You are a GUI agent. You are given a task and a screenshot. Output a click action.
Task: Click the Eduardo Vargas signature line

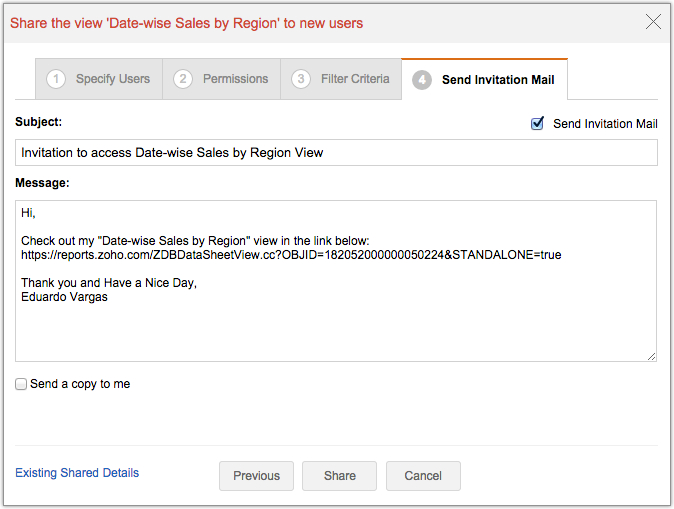(x=64, y=297)
